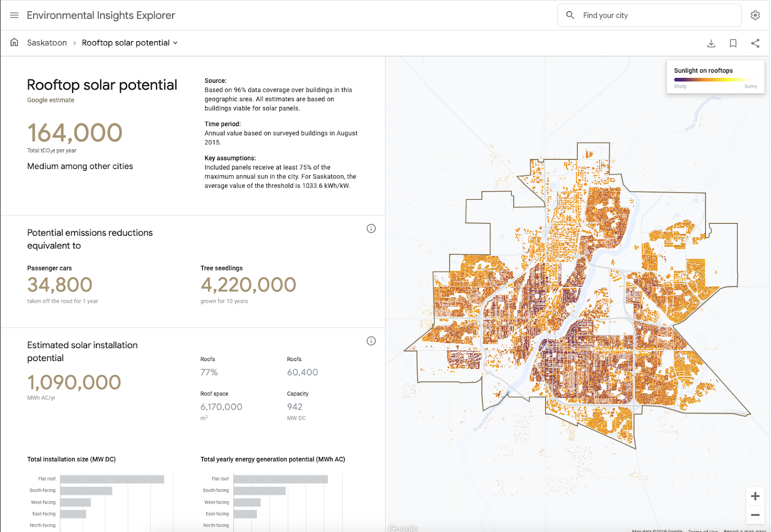
Task: Click the Sunlight on rooftops gradient legend
Action: click(716, 79)
